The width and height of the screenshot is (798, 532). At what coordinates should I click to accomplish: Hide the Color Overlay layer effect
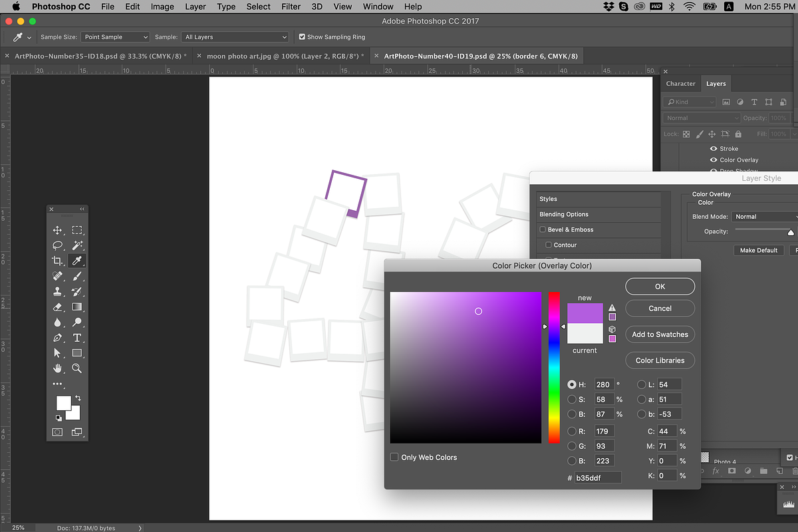coord(714,160)
